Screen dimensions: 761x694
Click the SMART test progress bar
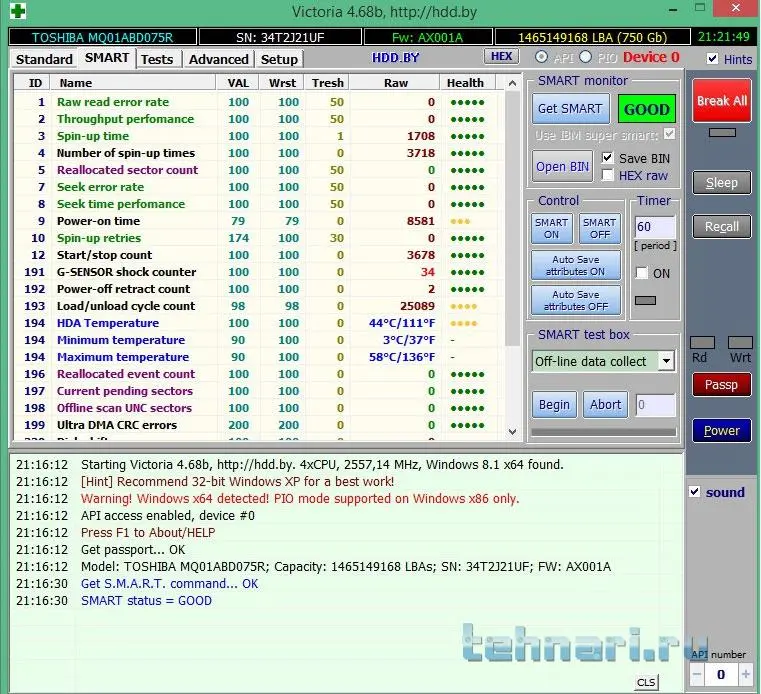[x=604, y=432]
